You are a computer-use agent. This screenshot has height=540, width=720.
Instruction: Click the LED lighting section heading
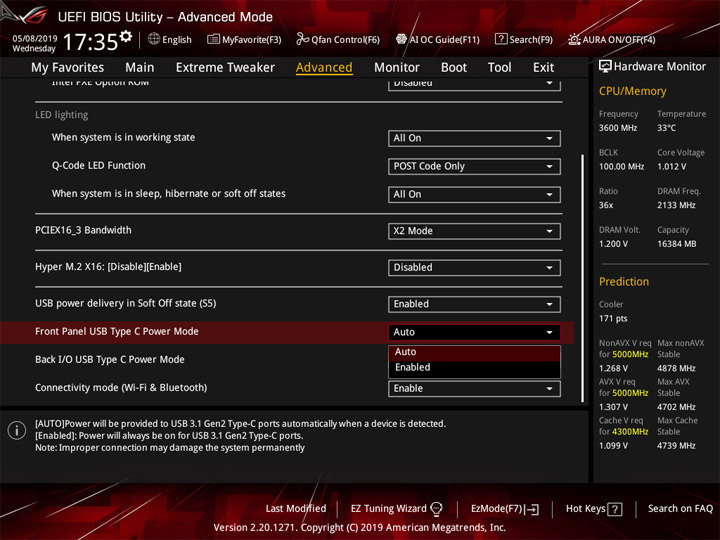tap(62, 115)
